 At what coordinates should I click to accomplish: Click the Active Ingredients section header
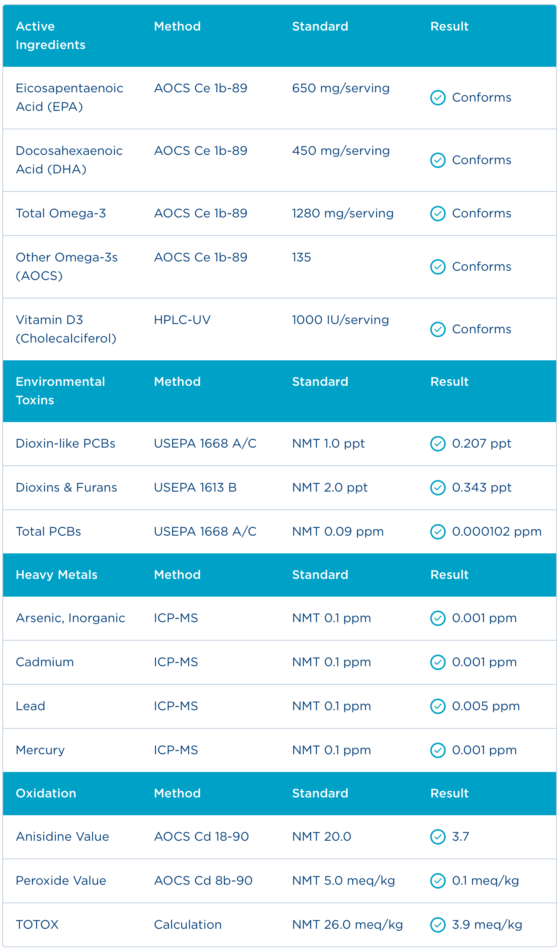click(x=51, y=36)
